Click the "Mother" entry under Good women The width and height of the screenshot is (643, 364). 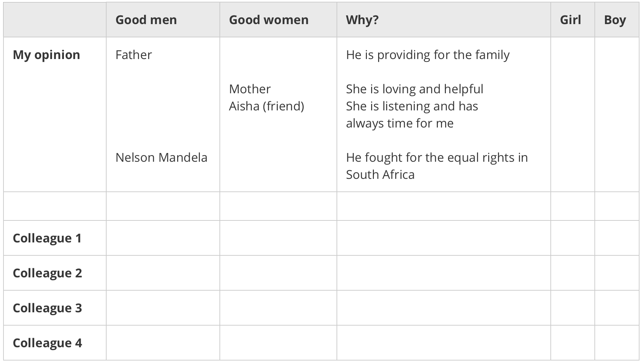pos(250,89)
